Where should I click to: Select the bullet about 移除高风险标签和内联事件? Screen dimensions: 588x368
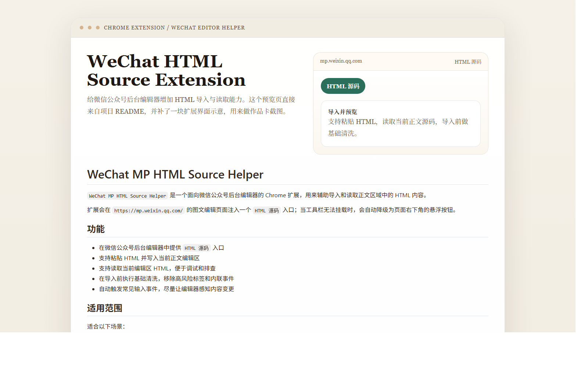[x=166, y=279]
